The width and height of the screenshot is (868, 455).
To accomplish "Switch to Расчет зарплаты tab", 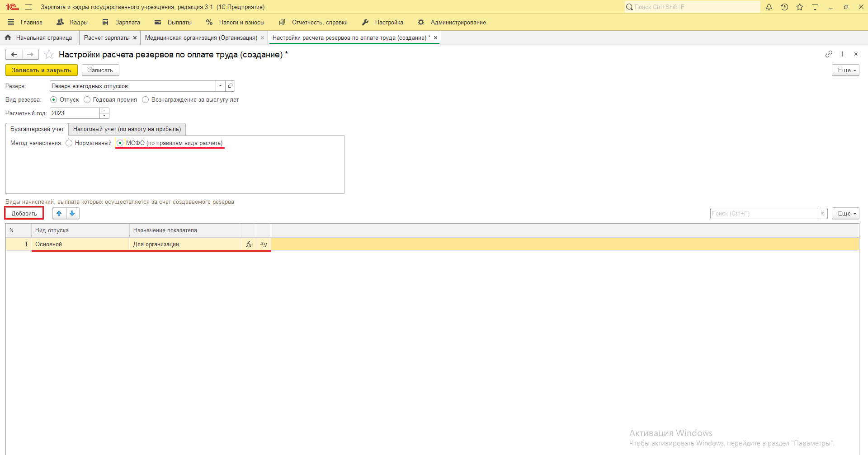I will (x=107, y=38).
